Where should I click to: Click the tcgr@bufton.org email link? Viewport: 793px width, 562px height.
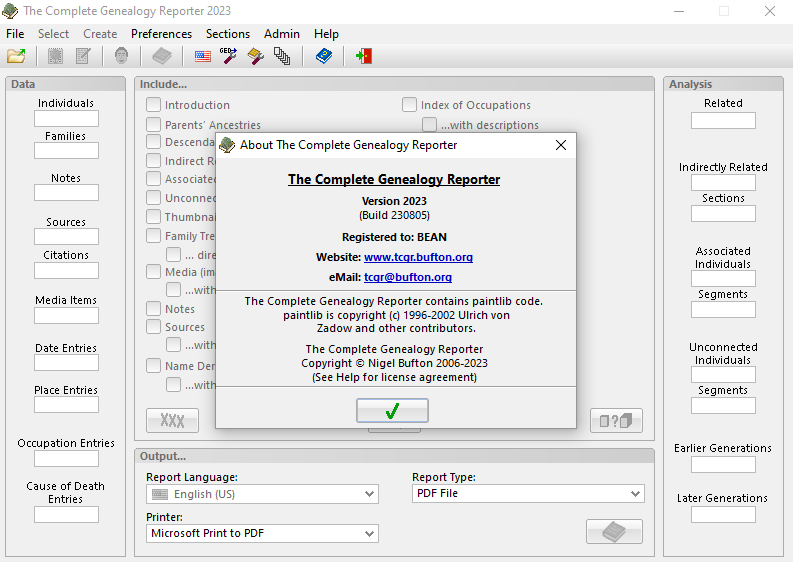(x=408, y=277)
